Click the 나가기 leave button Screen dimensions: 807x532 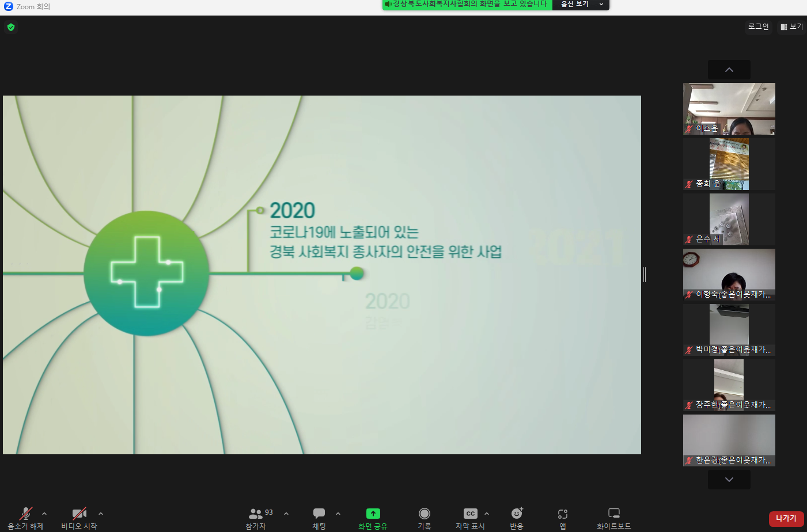786,519
